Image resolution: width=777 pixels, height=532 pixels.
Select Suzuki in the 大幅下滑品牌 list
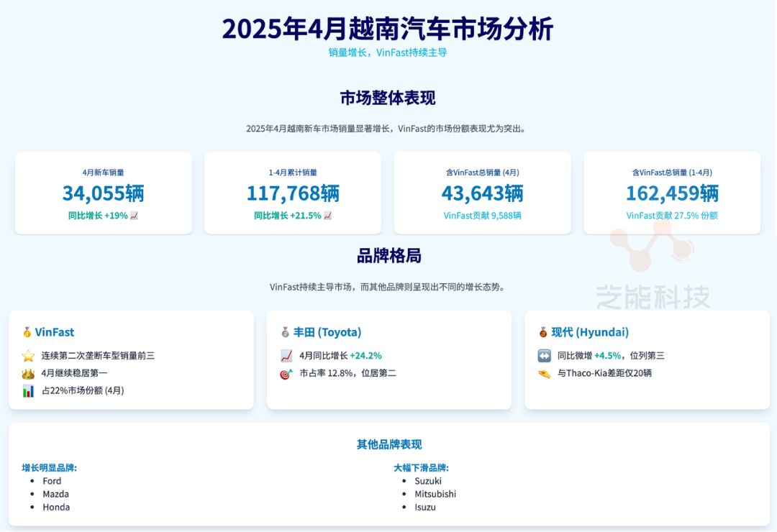click(428, 481)
